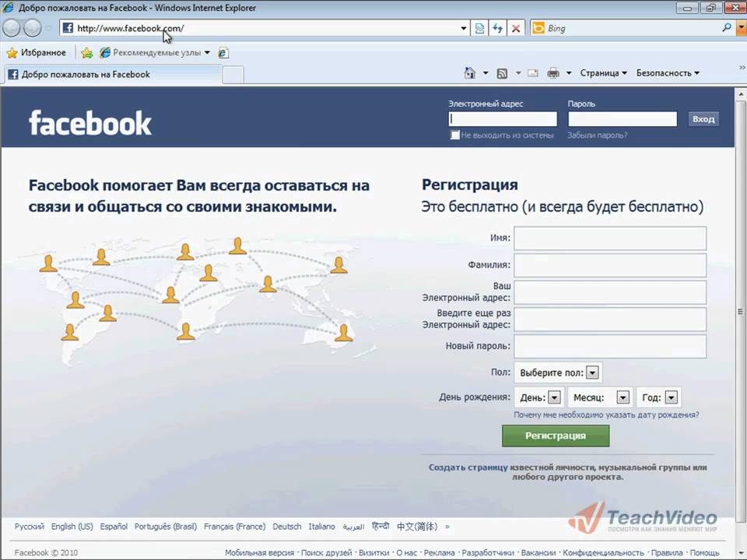Tick 'Не выходить из системы' checkbox
The image size is (747, 560).
pos(455,135)
